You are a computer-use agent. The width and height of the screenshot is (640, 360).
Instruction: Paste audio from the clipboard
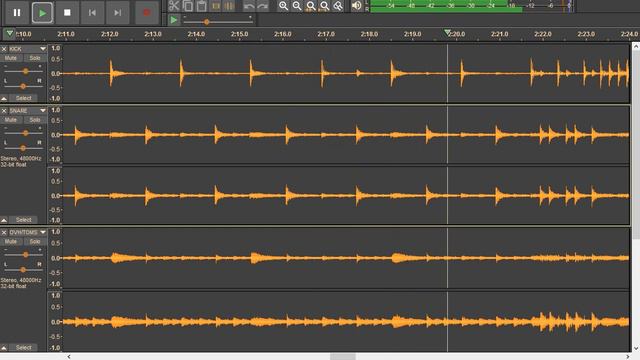202,6
